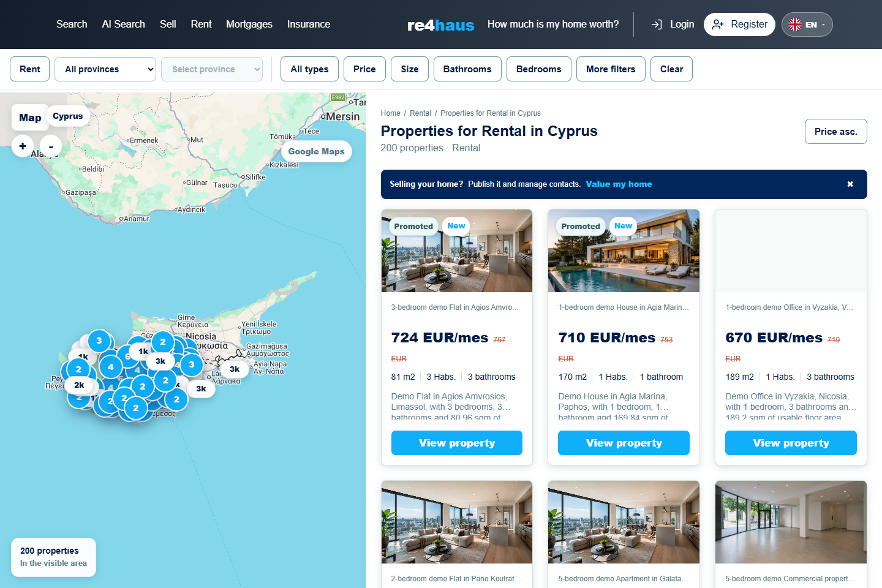The height and width of the screenshot is (588, 882).
Task: Open photo of Agia Marina house
Action: click(624, 251)
